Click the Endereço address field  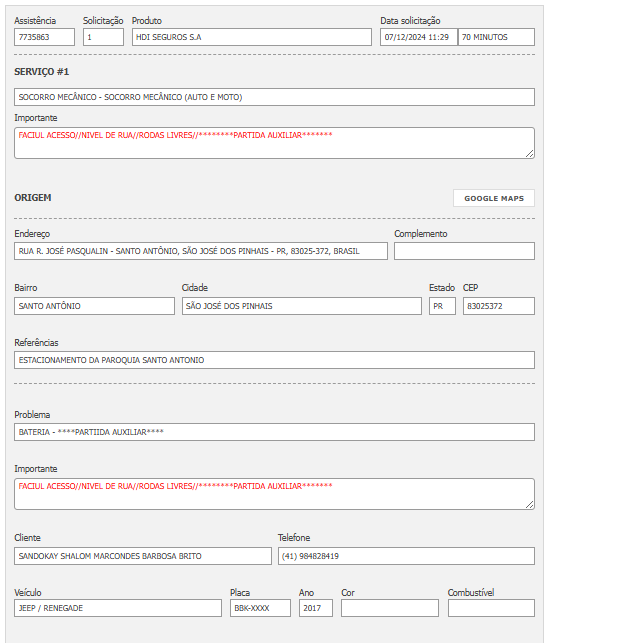point(200,251)
